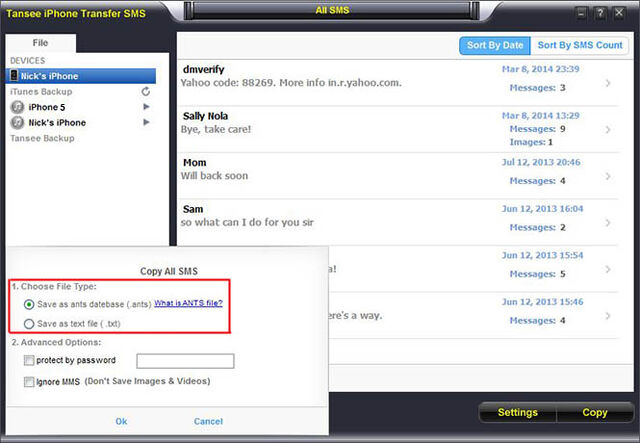
Task: Enable protect by password checkbox
Action: (x=29, y=360)
